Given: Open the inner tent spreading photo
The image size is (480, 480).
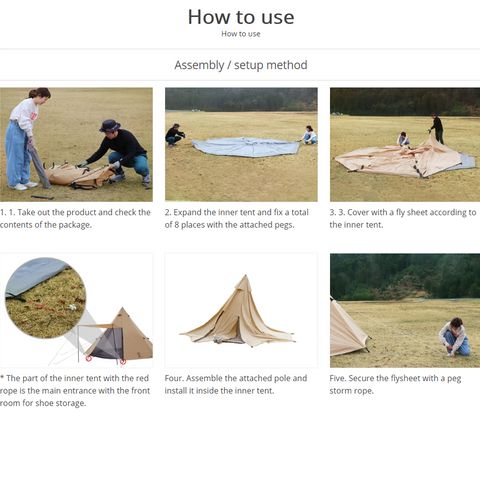Looking at the screenshot, I should 241,144.
